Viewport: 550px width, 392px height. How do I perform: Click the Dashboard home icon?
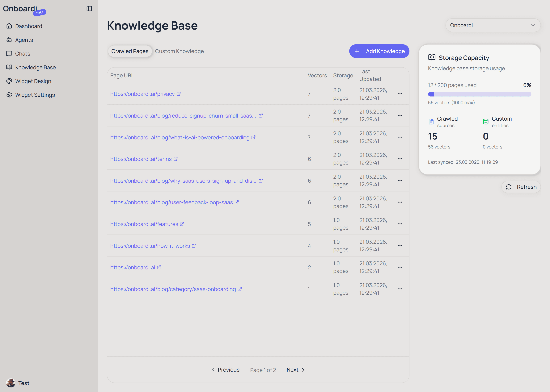click(x=9, y=26)
